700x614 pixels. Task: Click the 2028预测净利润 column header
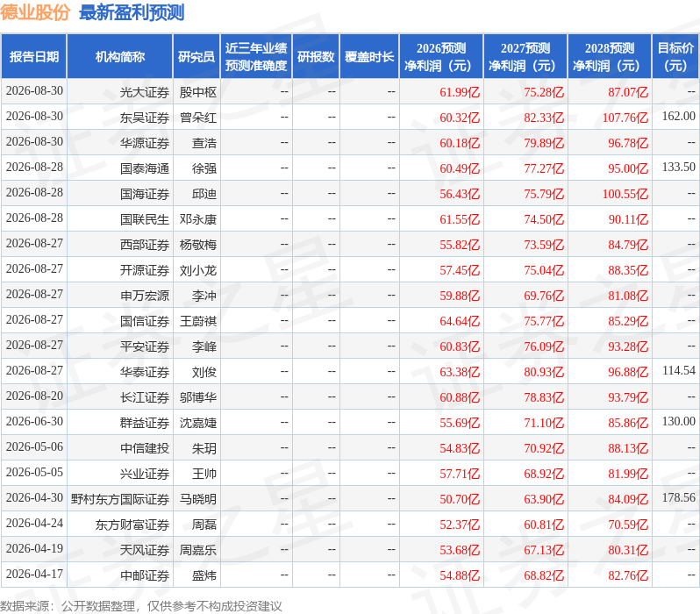(610, 57)
